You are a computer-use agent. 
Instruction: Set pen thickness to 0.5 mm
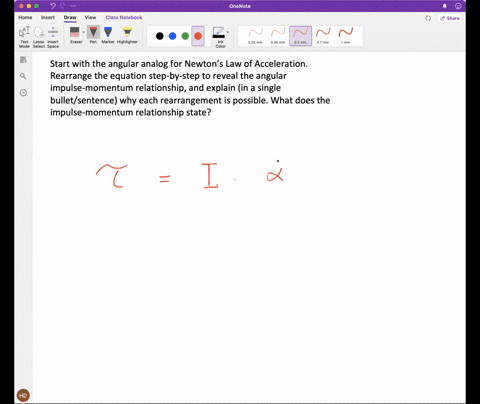[x=300, y=36]
